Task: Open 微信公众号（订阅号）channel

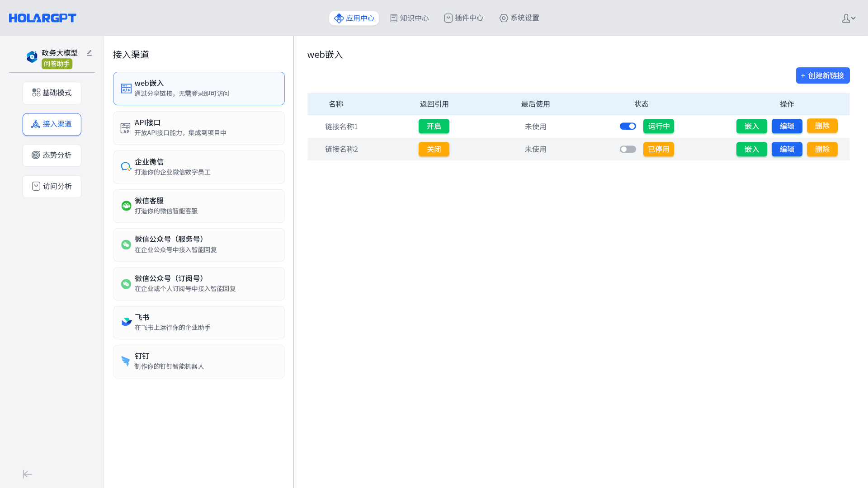Action: point(199,284)
